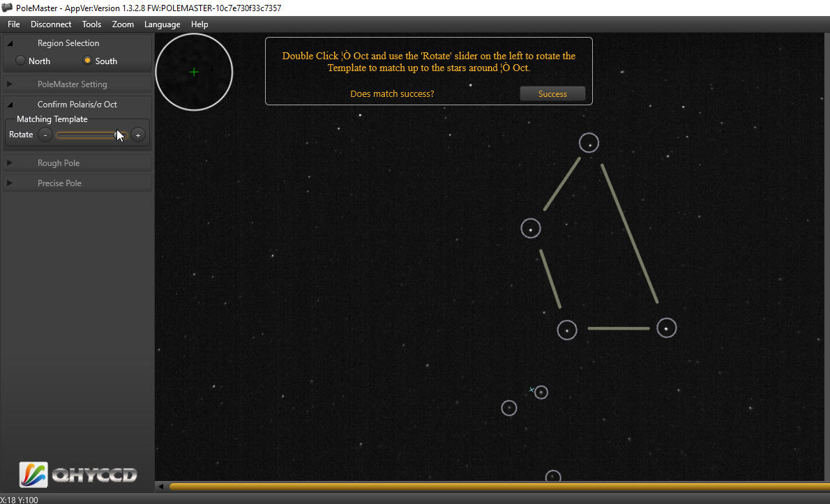Screen dimensions: 830x504
Task: Click the Success button
Action: (x=552, y=94)
